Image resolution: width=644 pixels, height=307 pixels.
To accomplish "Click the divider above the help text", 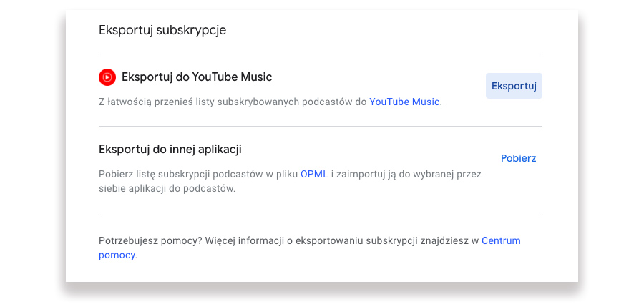I will point(321,213).
